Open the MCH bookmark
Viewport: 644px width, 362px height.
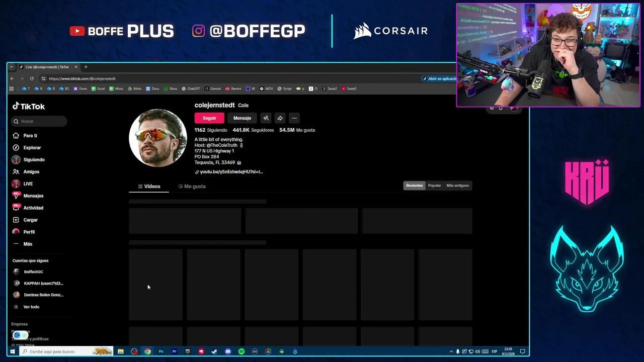pyautogui.click(x=266, y=88)
